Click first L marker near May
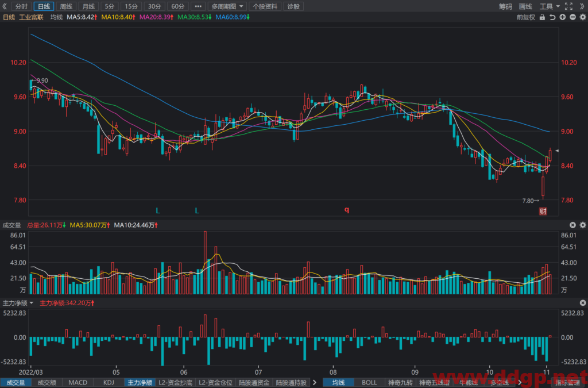 click(158, 211)
